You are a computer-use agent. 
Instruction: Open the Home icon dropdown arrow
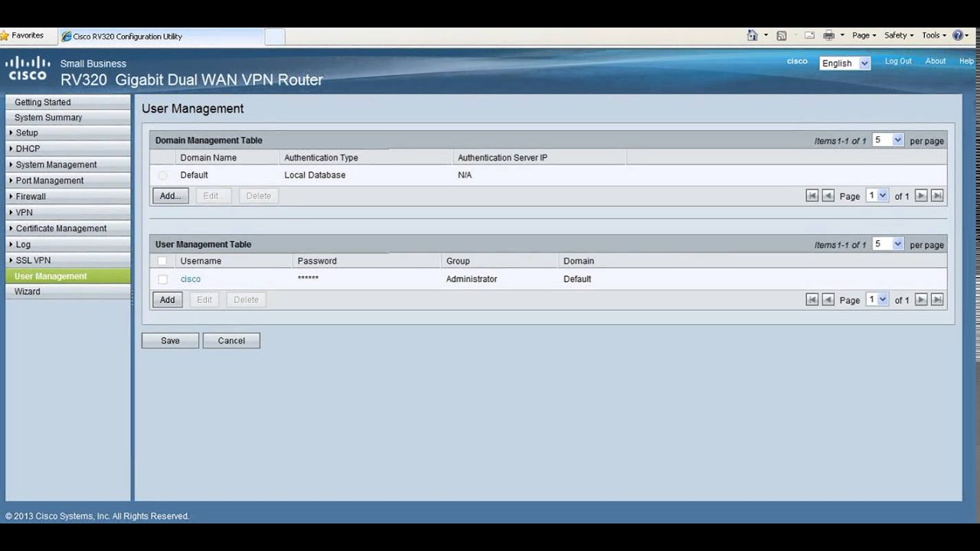pos(766,35)
